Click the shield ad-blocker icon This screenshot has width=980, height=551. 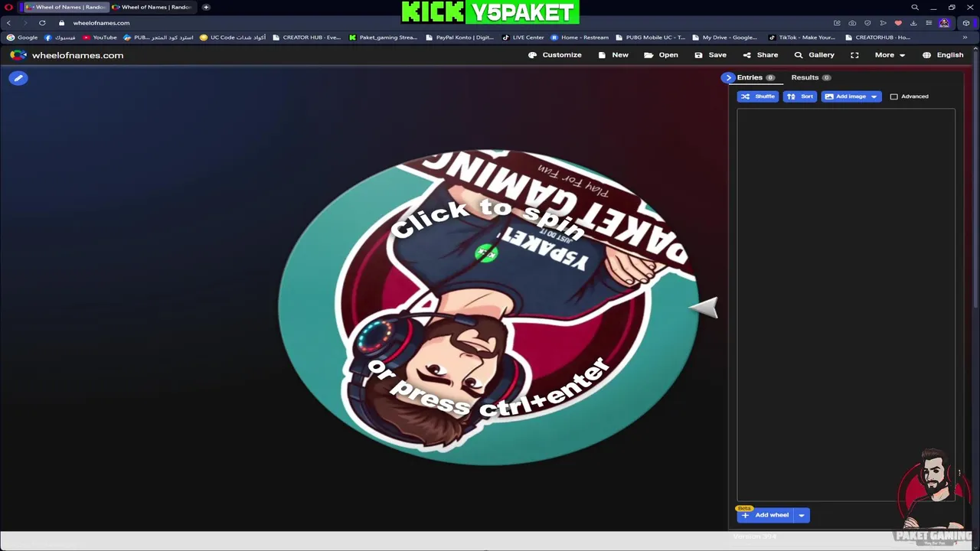tap(867, 23)
